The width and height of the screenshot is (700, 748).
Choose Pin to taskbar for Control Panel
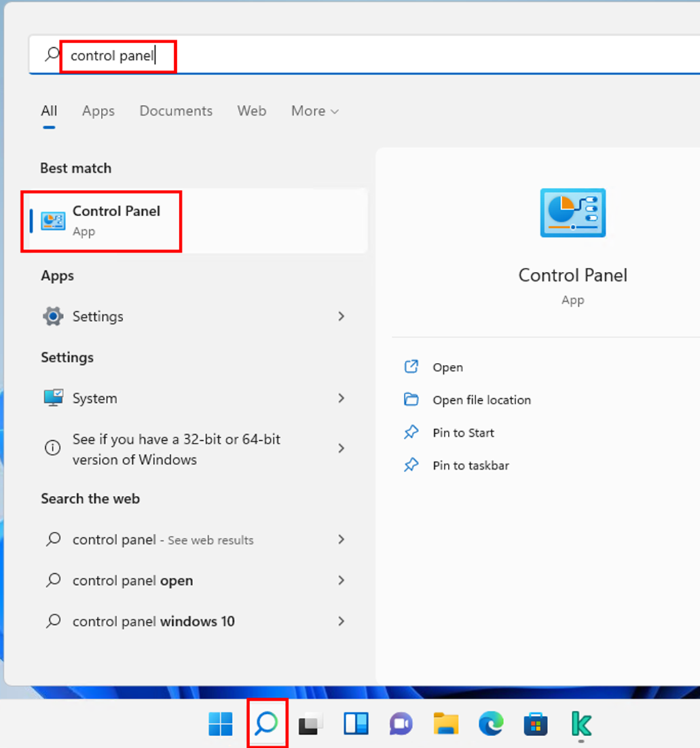470,466
